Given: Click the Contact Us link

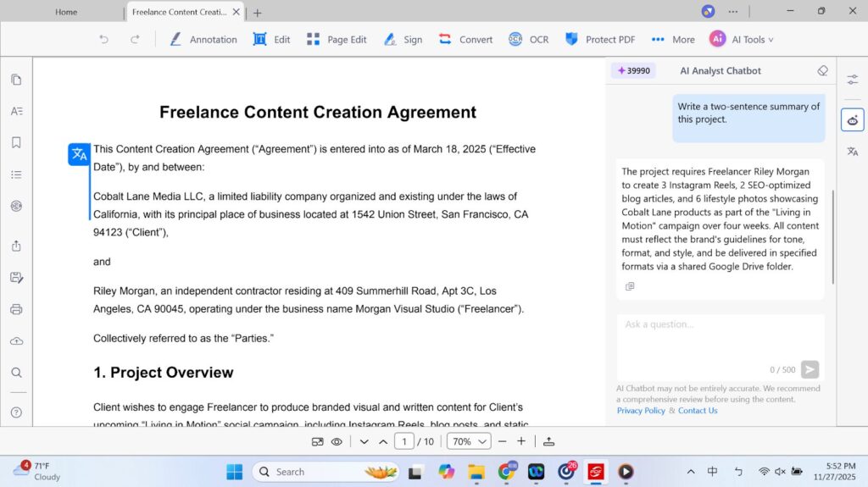Looking at the screenshot, I should tap(698, 411).
